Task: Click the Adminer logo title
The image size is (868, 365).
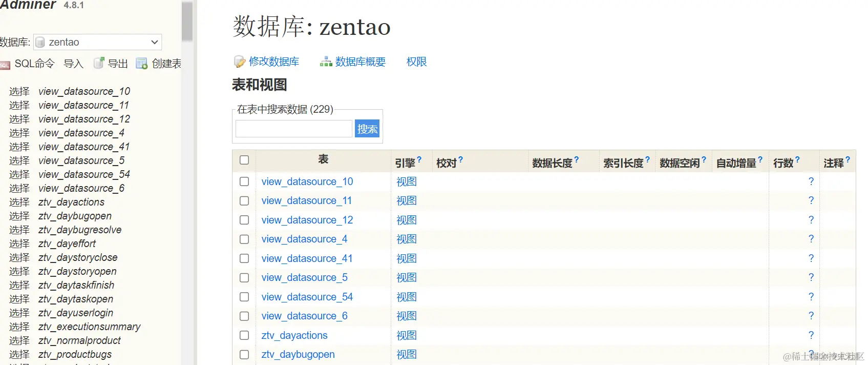Action: [28, 5]
